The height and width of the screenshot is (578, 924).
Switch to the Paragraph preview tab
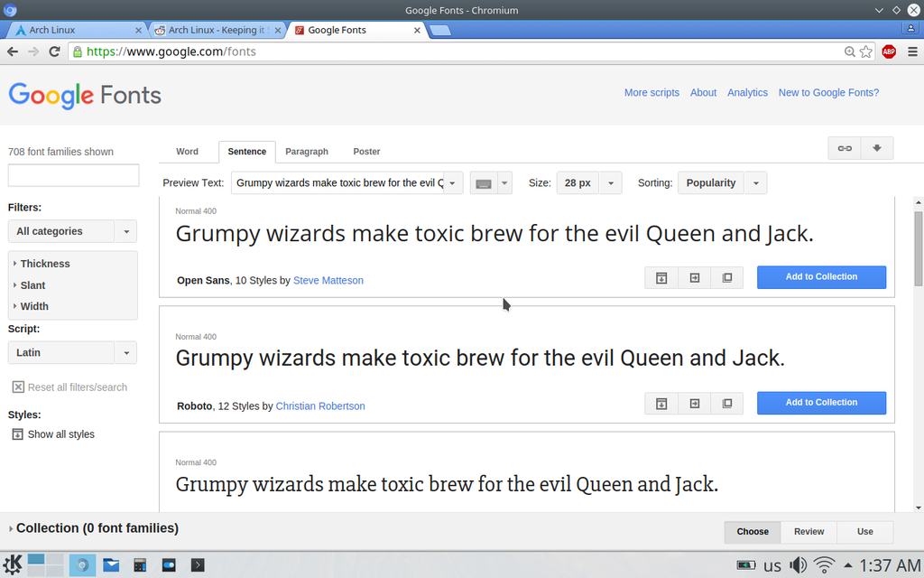[306, 152]
